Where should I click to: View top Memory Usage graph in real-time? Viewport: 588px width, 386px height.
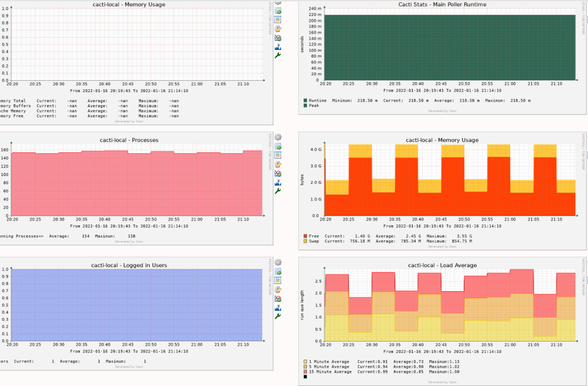coord(278,38)
